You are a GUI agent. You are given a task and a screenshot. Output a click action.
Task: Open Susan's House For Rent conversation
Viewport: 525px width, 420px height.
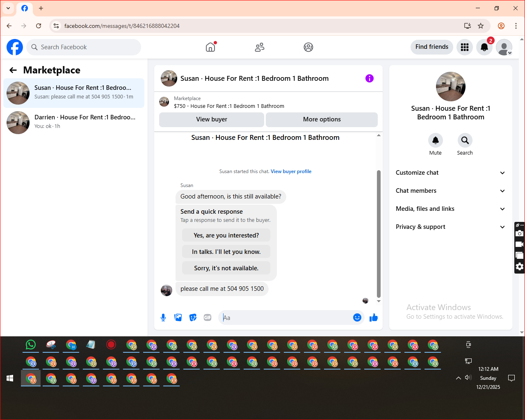tap(74, 93)
